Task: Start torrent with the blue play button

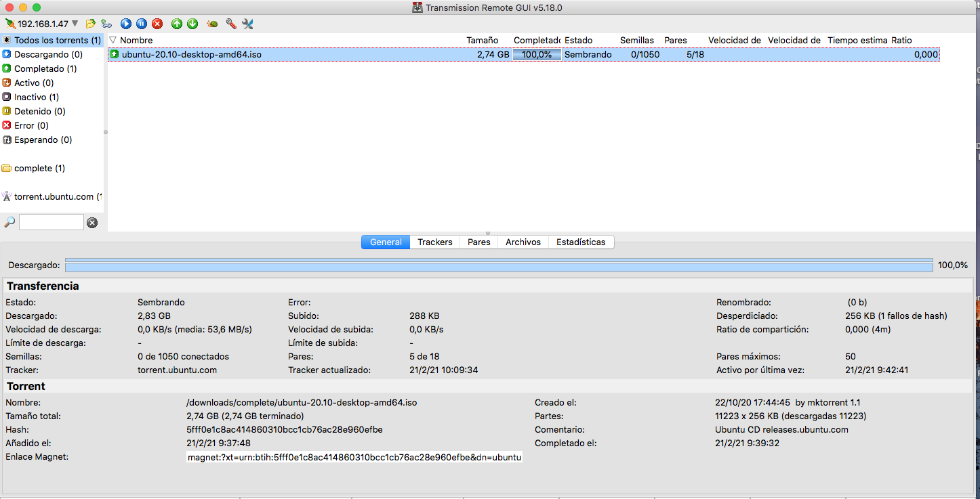Action: [x=126, y=24]
